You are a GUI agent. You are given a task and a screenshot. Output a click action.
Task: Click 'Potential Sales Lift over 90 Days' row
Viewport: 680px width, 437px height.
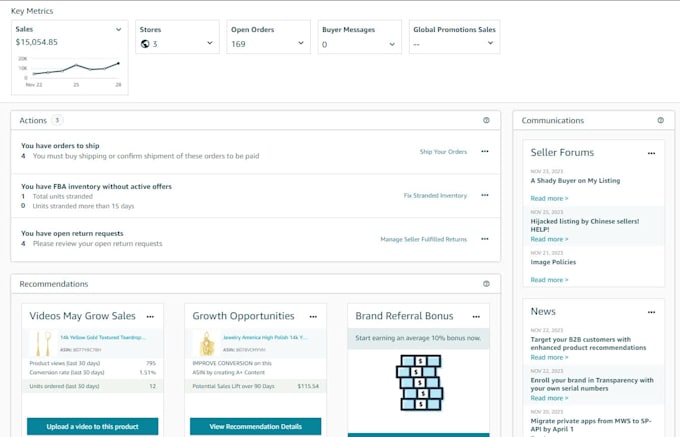[x=255, y=386]
